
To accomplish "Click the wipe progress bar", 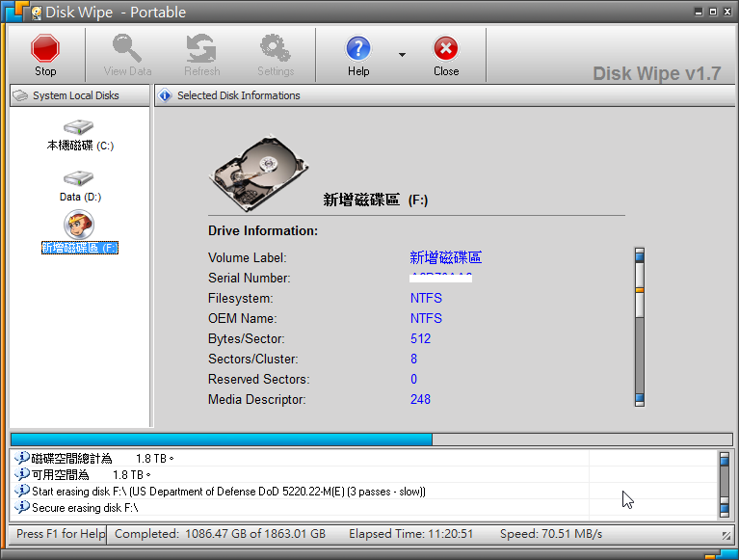I will 369,439.
